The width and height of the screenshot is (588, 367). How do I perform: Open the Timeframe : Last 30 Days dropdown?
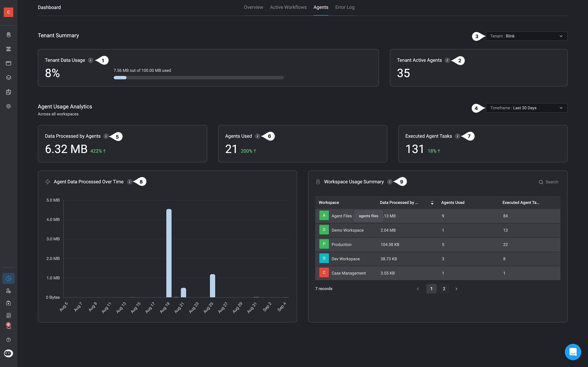526,108
